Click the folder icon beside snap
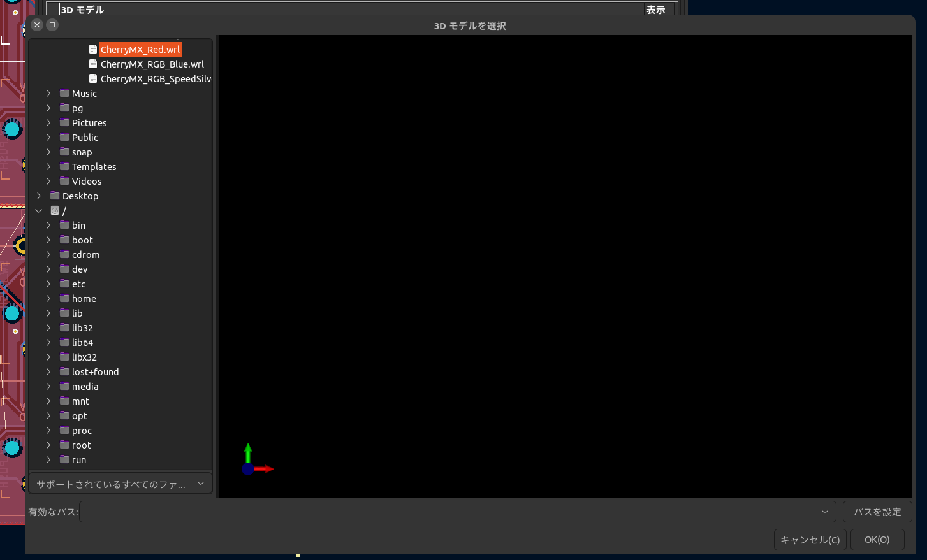927x560 pixels. click(x=64, y=152)
